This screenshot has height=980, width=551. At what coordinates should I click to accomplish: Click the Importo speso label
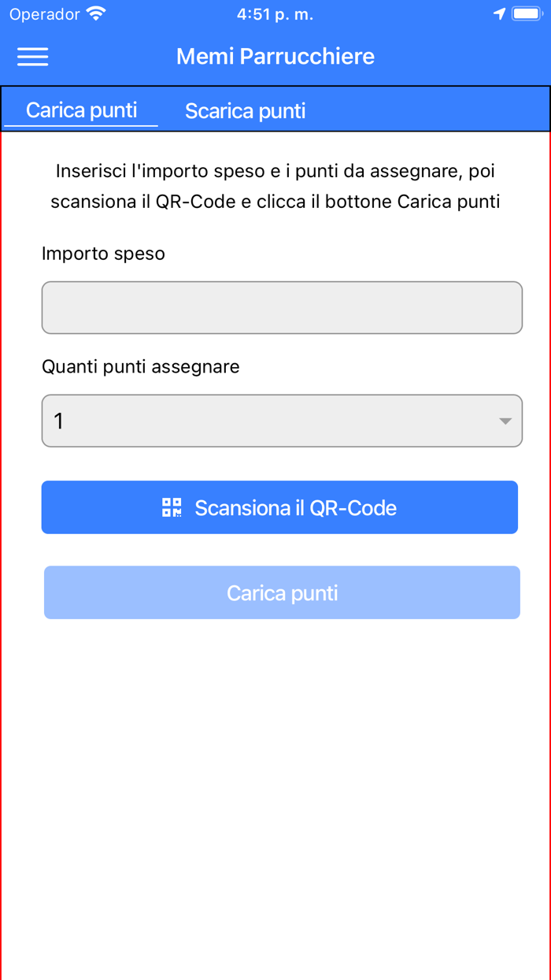click(x=103, y=253)
